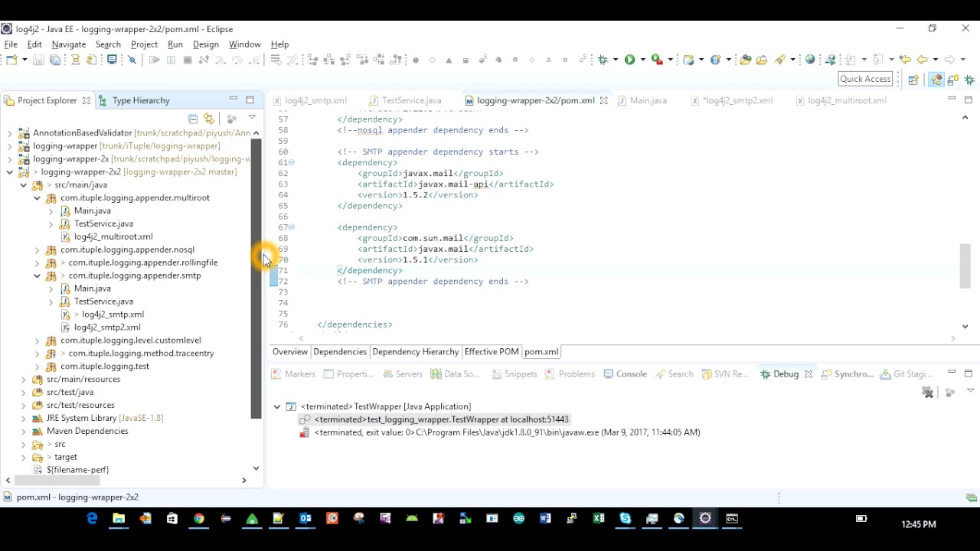Open the Run launch dropdown arrow

pyautogui.click(x=642, y=60)
